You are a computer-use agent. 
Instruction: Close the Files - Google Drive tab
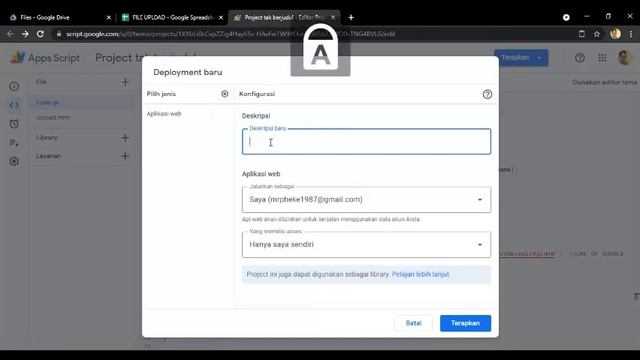(x=109, y=18)
